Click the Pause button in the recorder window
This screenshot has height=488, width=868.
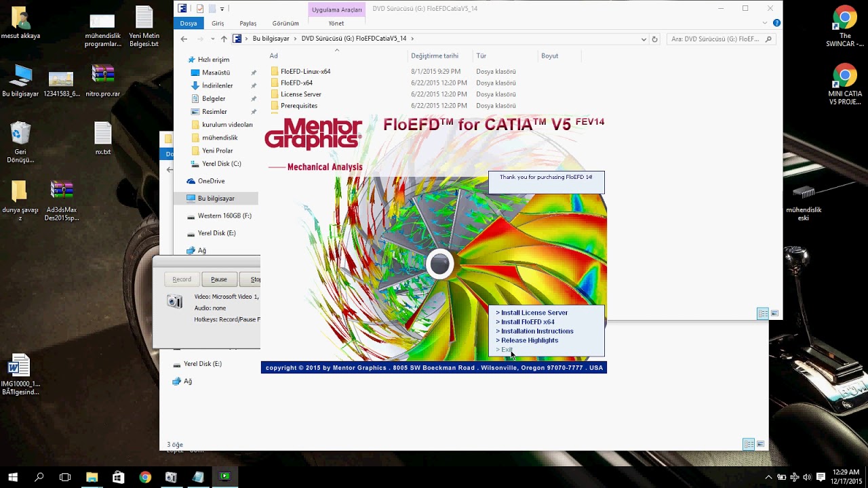219,279
